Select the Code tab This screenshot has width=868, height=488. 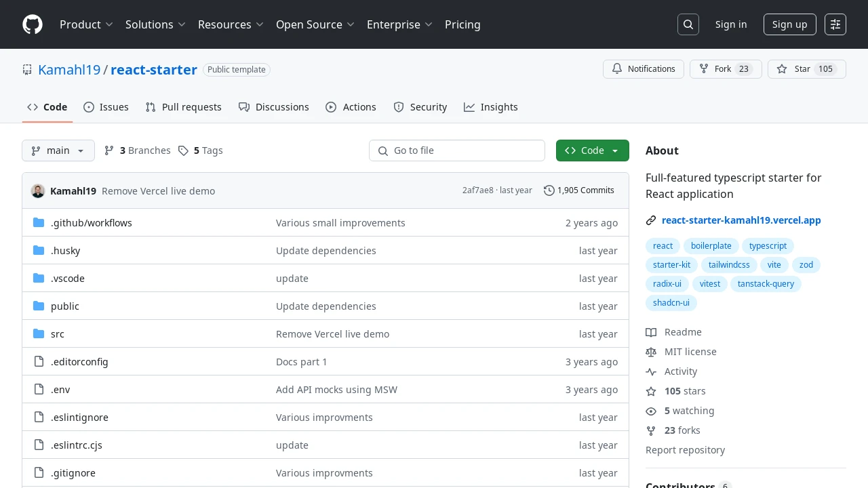click(47, 107)
